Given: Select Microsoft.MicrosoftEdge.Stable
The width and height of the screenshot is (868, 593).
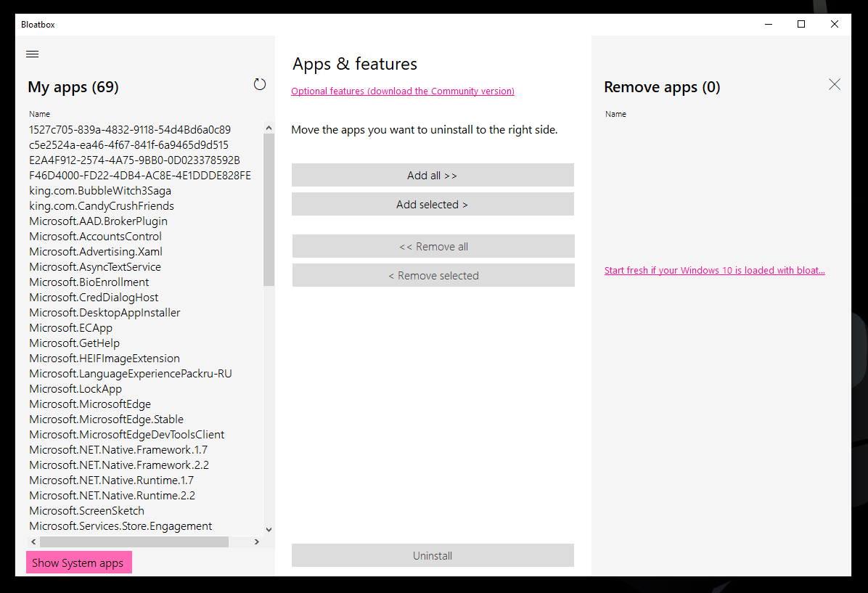Looking at the screenshot, I should (106, 419).
